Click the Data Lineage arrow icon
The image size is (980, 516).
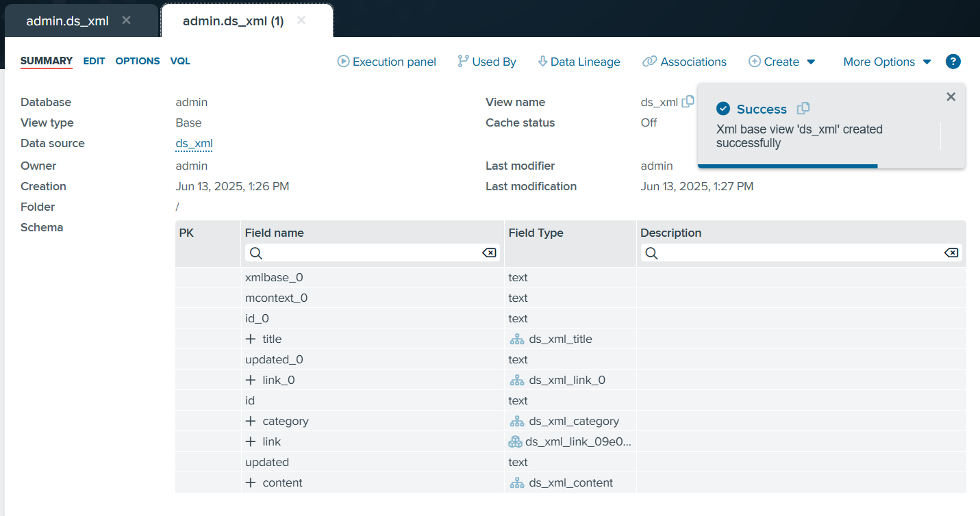point(543,62)
